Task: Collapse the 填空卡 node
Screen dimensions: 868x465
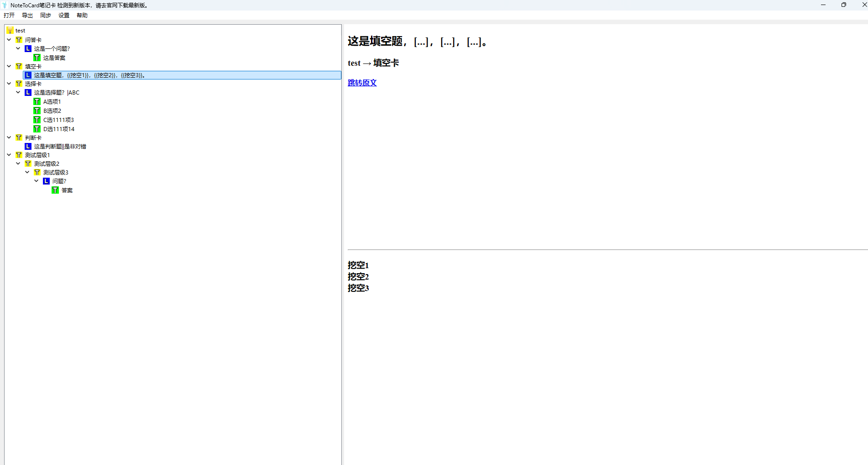Action: click(9, 66)
